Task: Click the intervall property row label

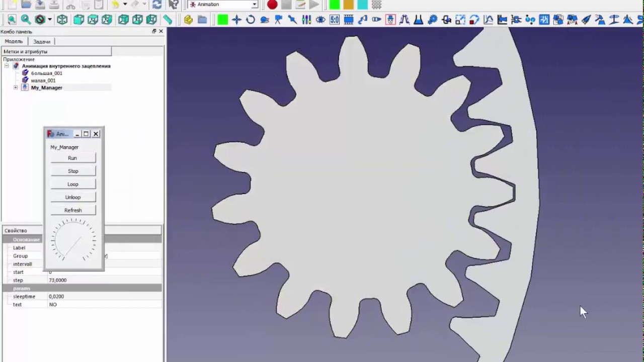Action: pyautogui.click(x=23, y=264)
